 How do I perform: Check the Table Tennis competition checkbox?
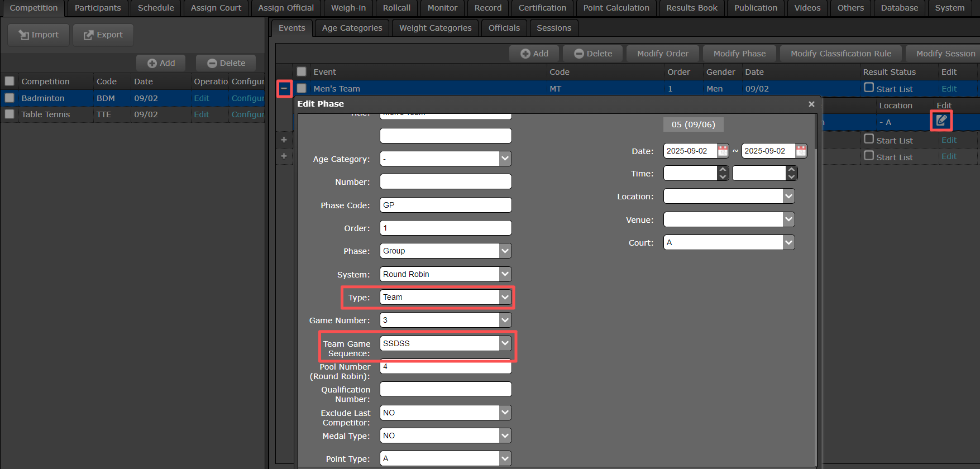coord(9,114)
